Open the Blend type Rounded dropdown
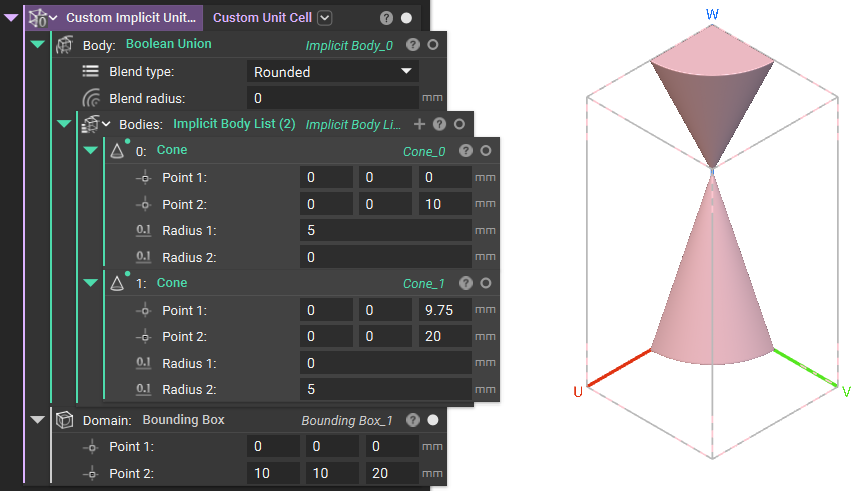 click(333, 72)
